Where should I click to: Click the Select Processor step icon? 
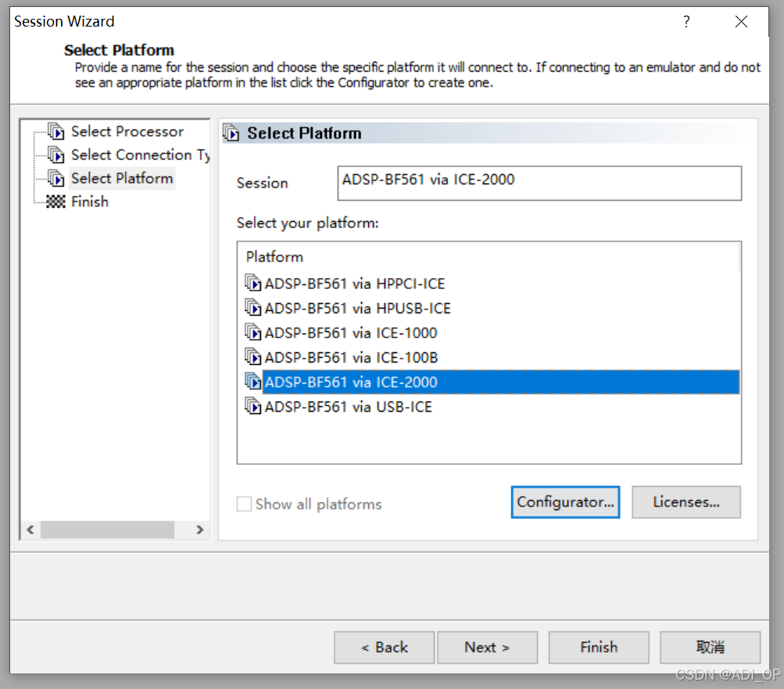tap(56, 131)
